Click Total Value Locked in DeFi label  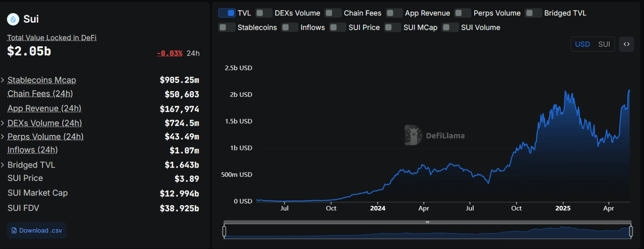[x=52, y=38]
